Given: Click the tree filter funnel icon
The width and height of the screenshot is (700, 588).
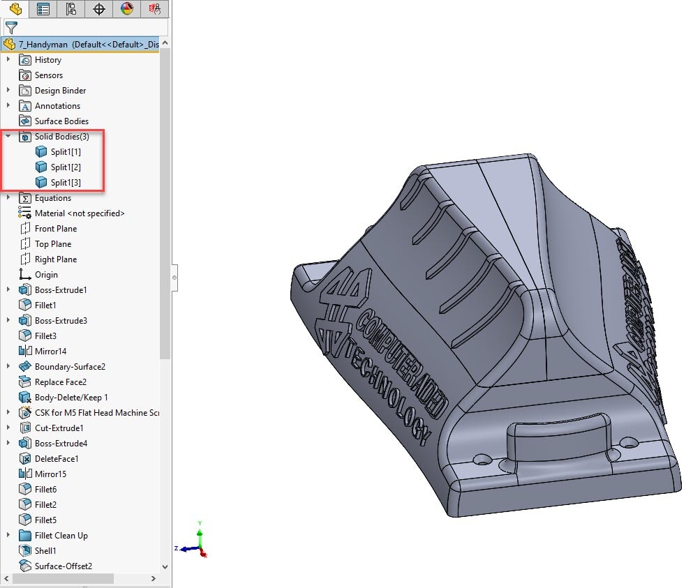Looking at the screenshot, I should (x=11, y=28).
